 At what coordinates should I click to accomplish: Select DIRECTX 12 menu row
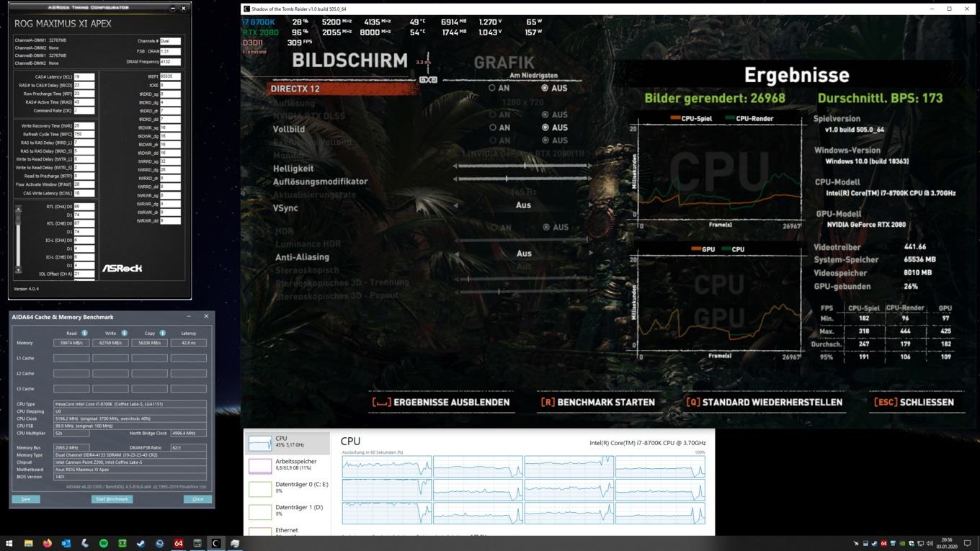click(x=342, y=89)
